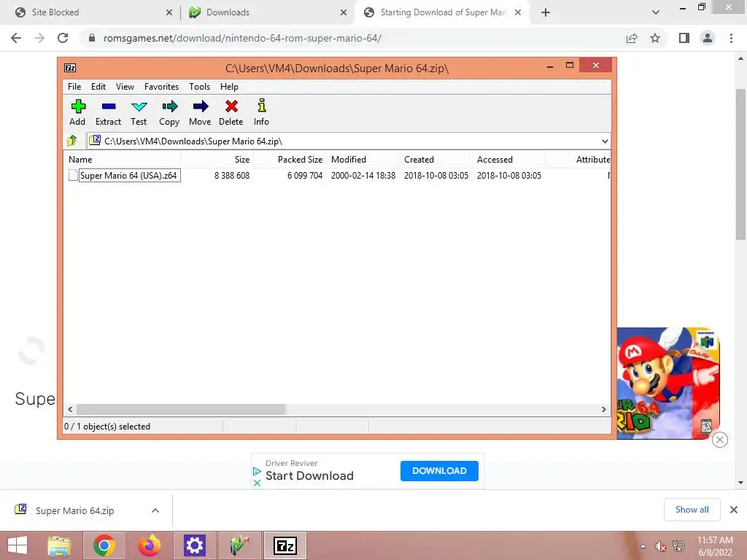Open the Favorites menu

coord(161,87)
